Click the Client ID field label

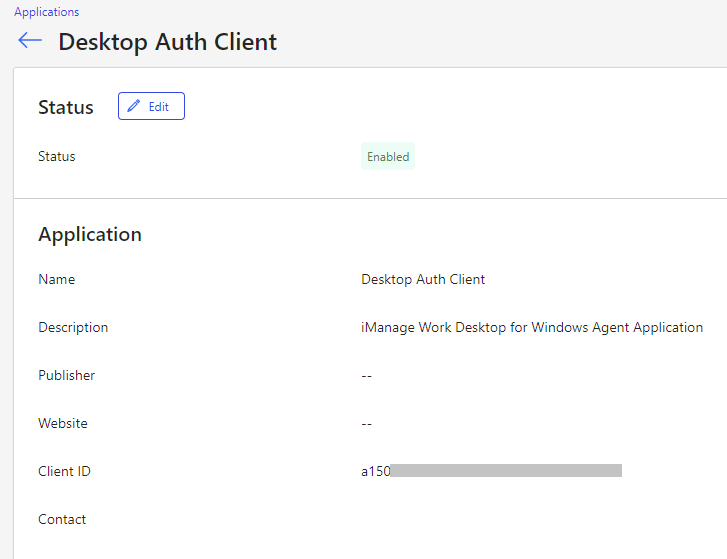click(x=64, y=471)
